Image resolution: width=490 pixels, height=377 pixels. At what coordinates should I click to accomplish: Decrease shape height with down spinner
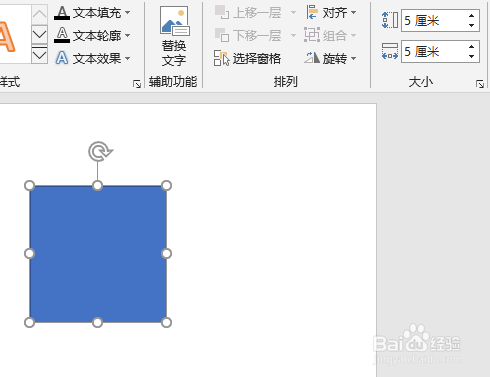[x=471, y=25]
